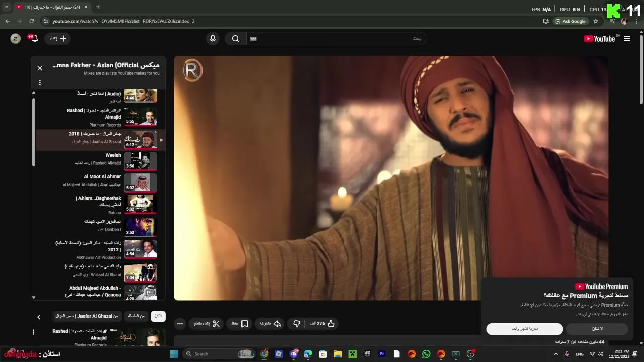Go back in browser history
Image resolution: width=644 pixels, height=362 pixels.
point(7,21)
